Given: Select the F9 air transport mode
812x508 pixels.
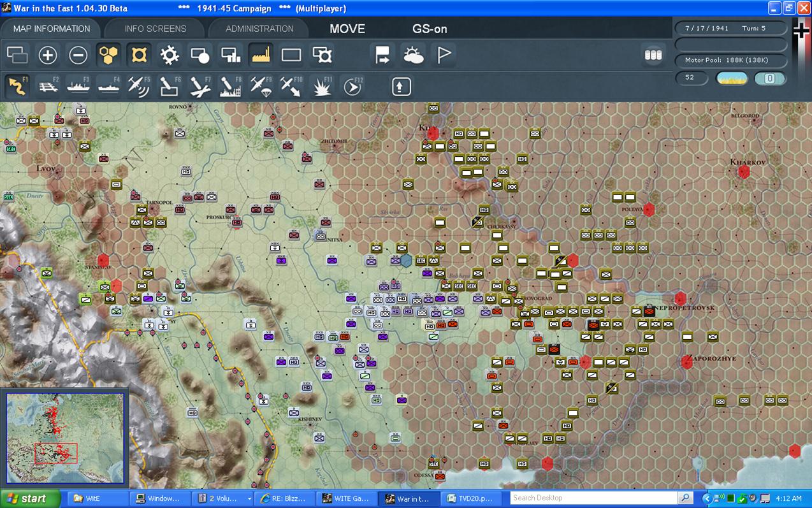Looking at the screenshot, I should coord(261,85).
